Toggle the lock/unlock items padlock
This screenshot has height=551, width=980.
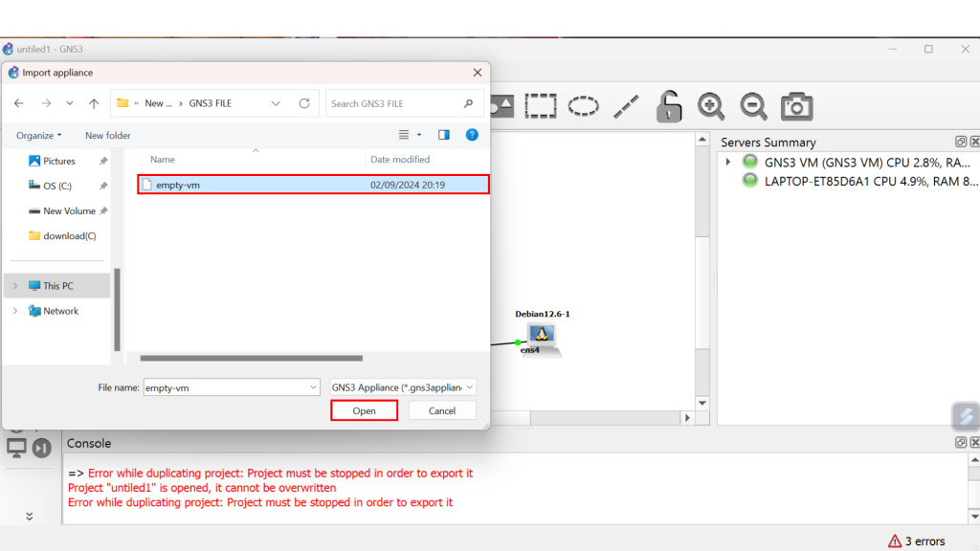pos(669,106)
